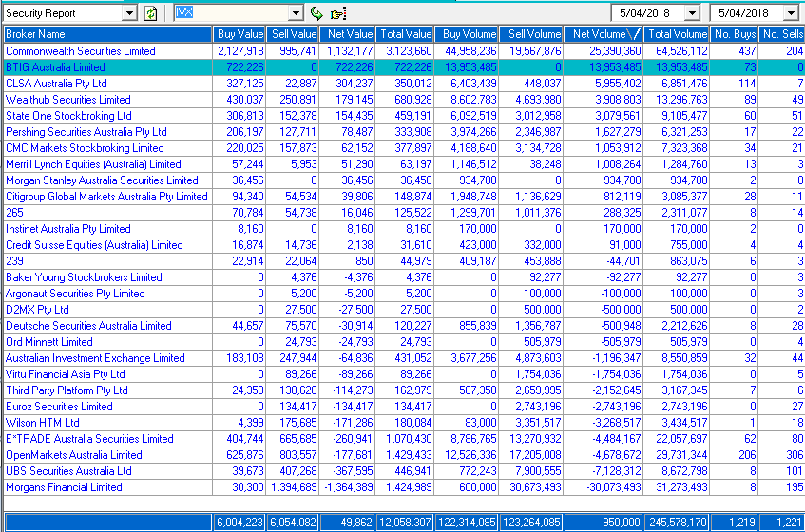Toggle sort on Net Volume column header
The width and height of the screenshot is (805, 532).
(604, 34)
